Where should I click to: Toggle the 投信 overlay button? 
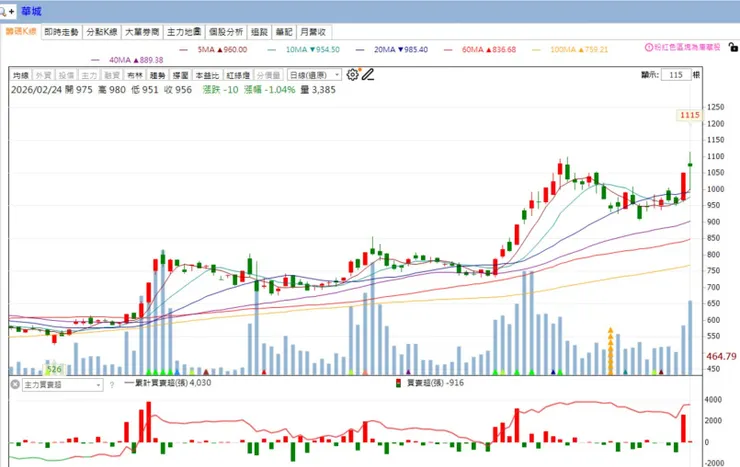66,75
